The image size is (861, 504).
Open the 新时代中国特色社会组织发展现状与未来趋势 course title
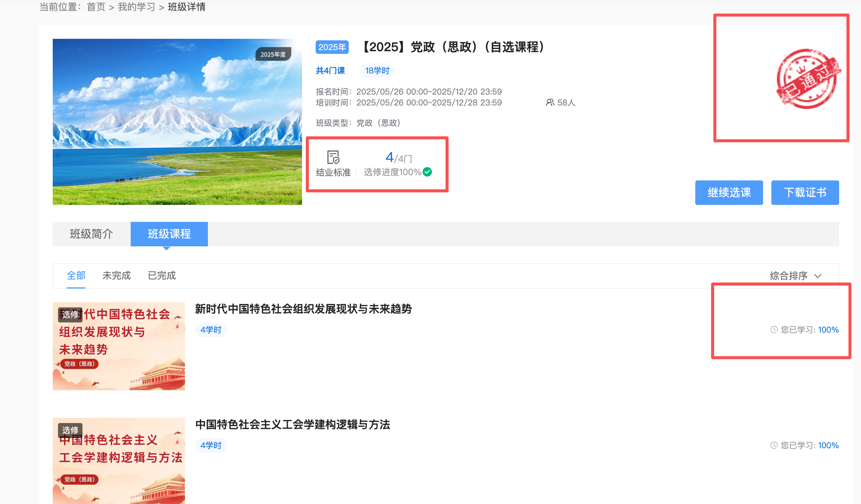(303, 309)
